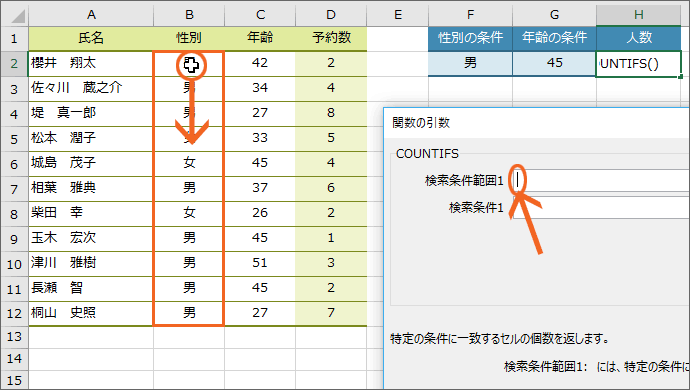Click the 検索条件範囲1 input field
The height and width of the screenshot is (390, 690).
point(601,180)
